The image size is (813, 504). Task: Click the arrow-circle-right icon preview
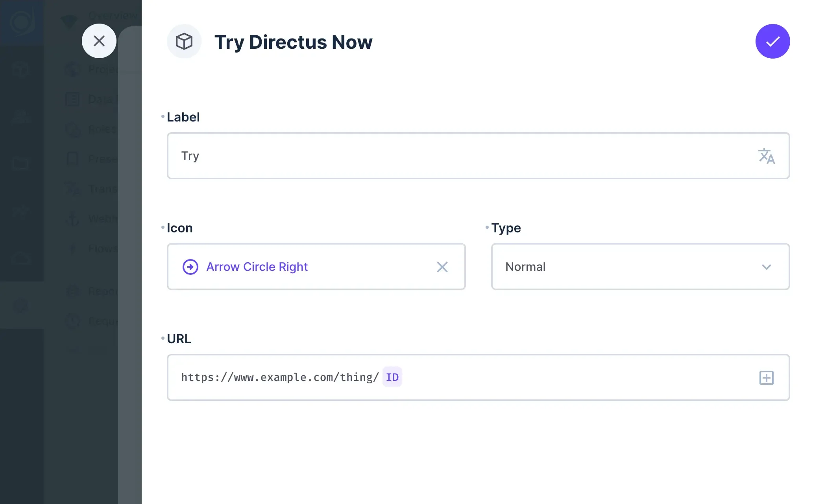point(190,267)
